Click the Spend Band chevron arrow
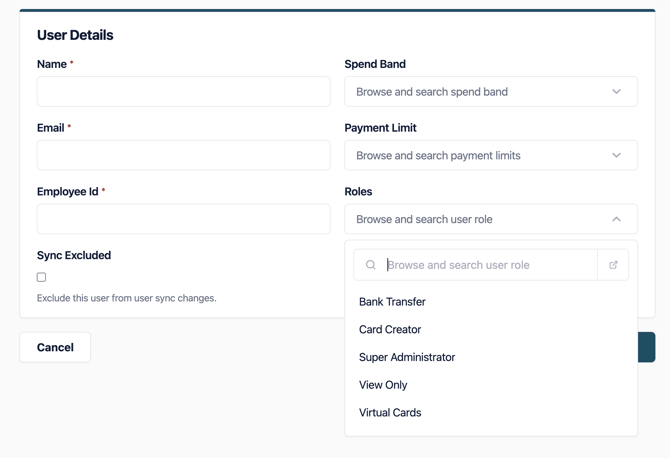The width and height of the screenshot is (670, 458). click(616, 92)
